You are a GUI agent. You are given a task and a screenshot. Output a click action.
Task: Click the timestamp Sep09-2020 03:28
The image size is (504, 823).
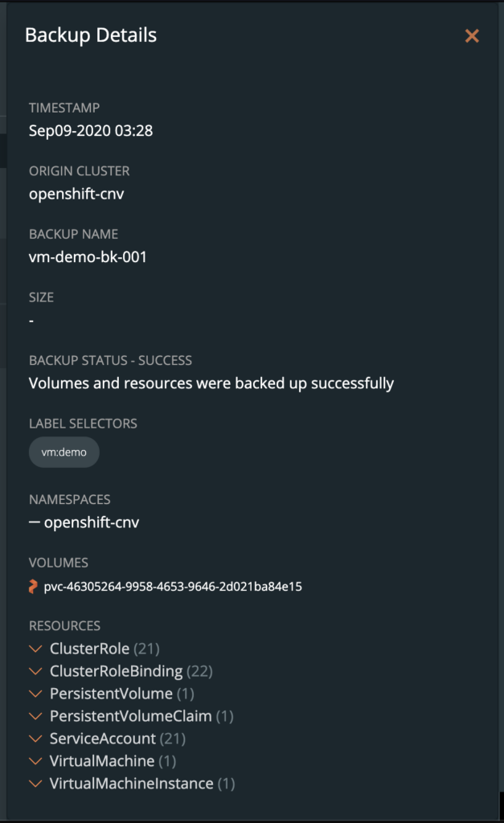tap(91, 130)
